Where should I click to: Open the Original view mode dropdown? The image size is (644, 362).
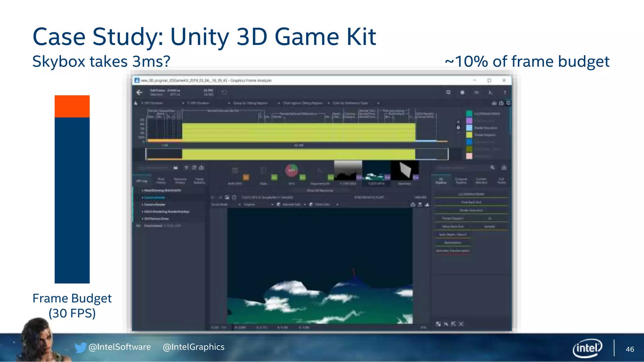[x=258, y=205]
